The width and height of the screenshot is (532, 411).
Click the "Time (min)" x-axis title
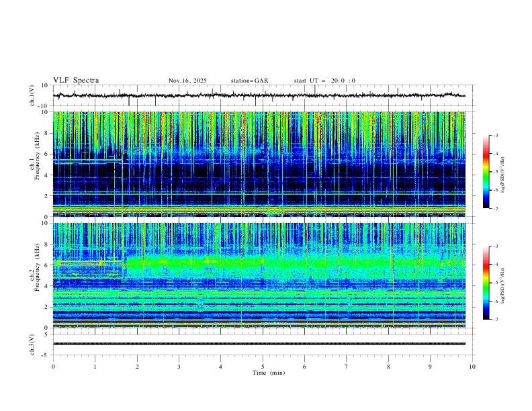pyautogui.click(x=269, y=373)
